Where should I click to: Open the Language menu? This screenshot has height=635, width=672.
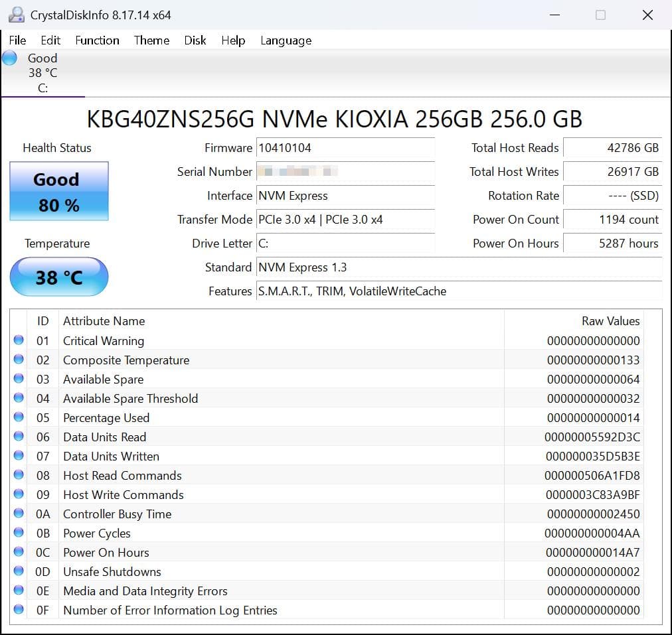(286, 40)
